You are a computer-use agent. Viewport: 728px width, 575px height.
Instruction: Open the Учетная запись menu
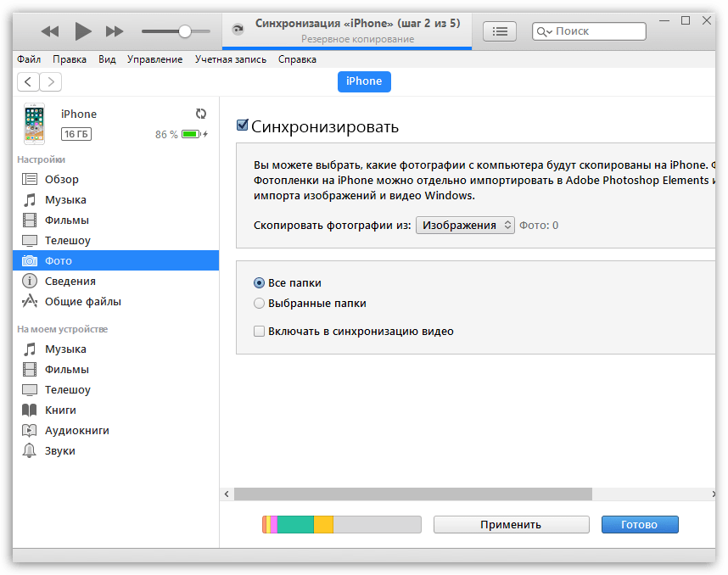230,59
